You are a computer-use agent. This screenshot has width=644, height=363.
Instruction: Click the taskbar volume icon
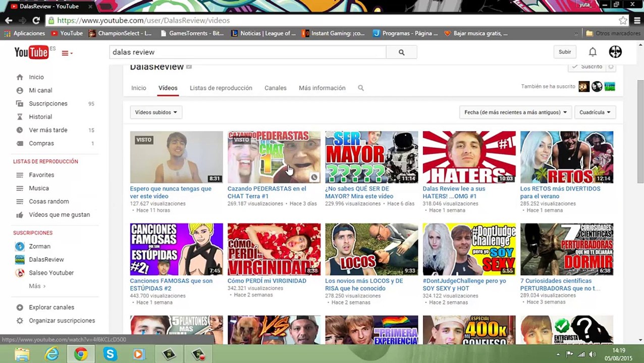click(592, 354)
